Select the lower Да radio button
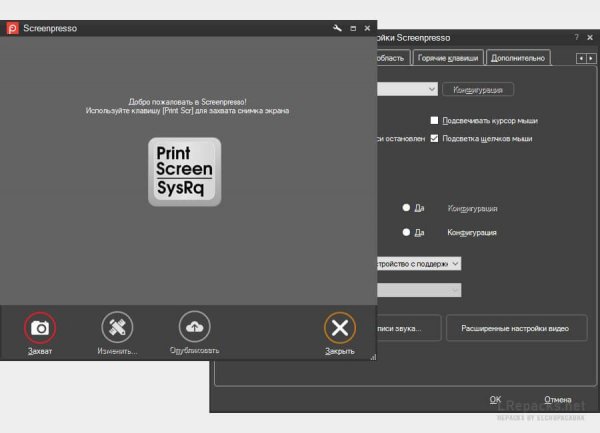Viewport: 600px width, 433px height. pos(406,232)
